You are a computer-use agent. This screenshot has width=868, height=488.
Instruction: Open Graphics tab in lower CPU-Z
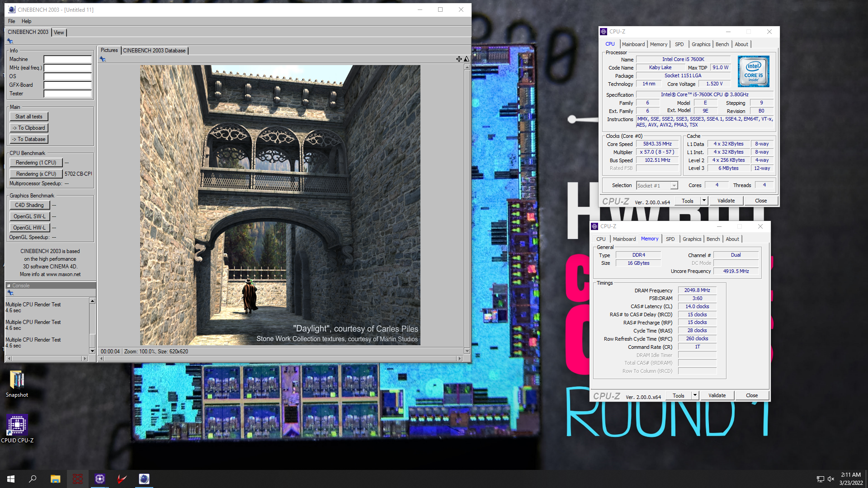click(x=692, y=239)
